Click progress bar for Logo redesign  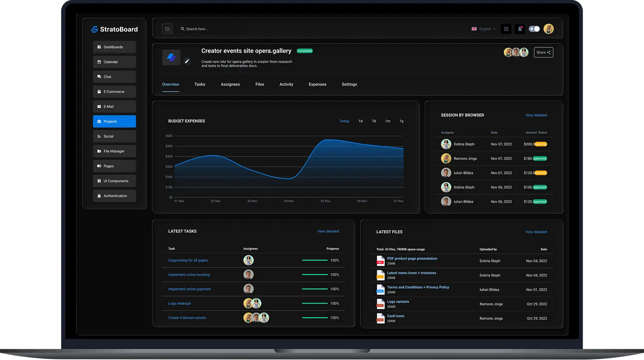[x=315, y=304]
